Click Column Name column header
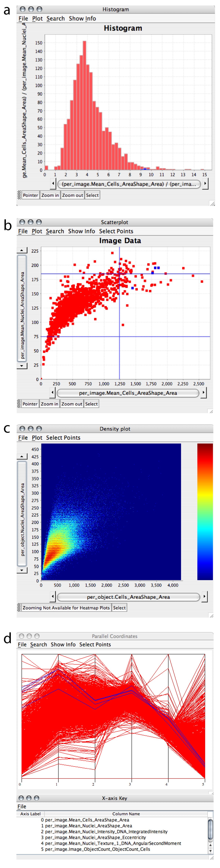This screenshot has height=868, width=220. click(126, 814)
